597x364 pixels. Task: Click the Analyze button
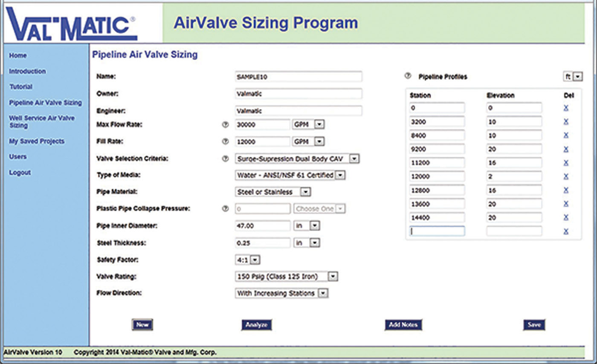coord(256,325)
